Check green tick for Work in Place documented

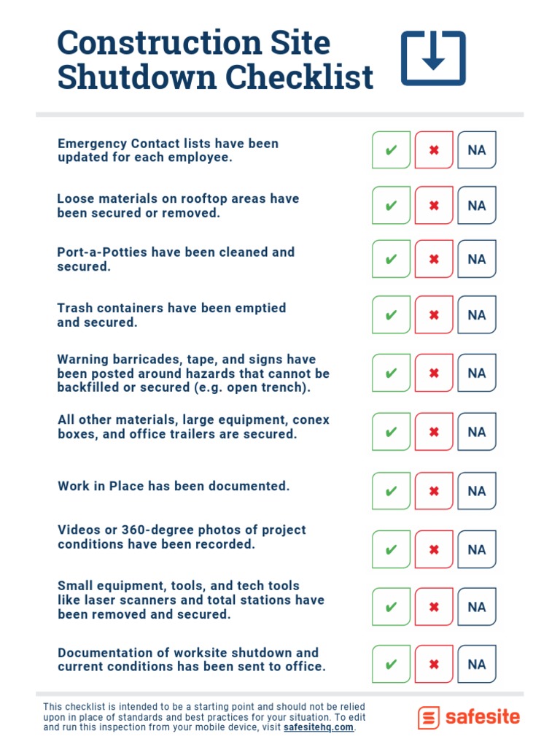(x=391, y=491)
